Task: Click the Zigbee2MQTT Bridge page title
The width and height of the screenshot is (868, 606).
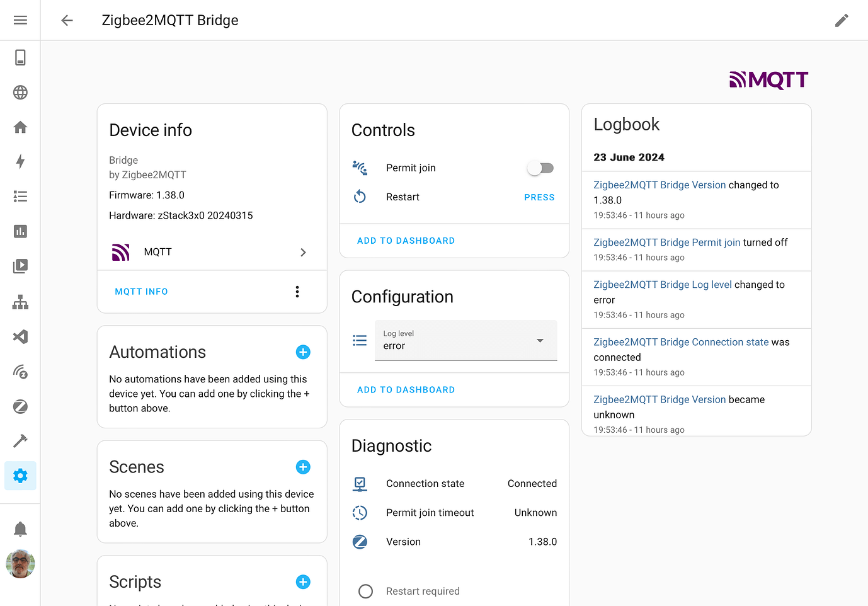Action: point(170,20)
